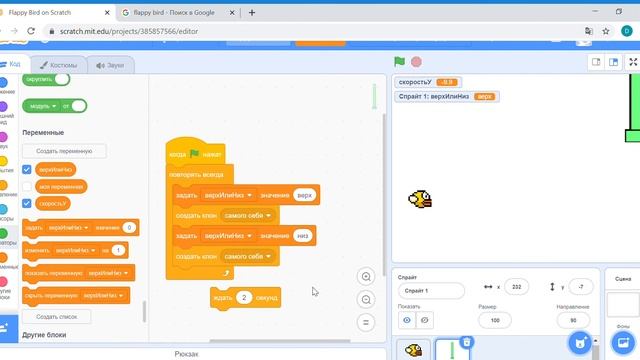Click the translate page icon in the address bar
The image size is (640, 360).
tap(589, 31)
